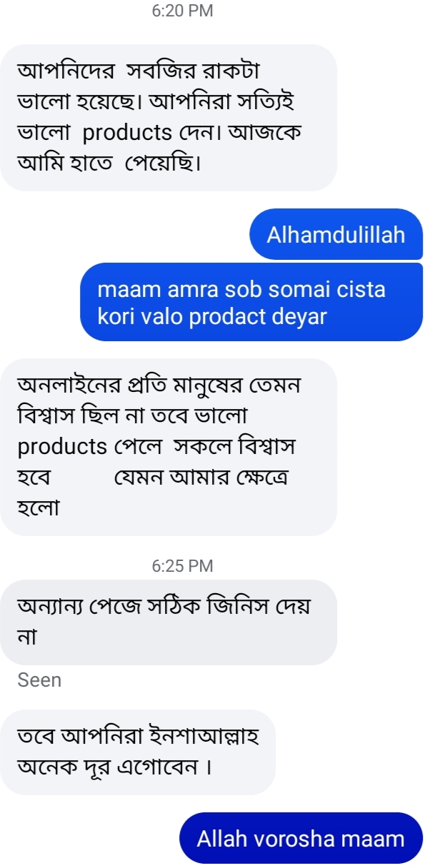The height and width of the screenshot is (868, 440).
Task: Open the message starting with "অনলাইনের প্রতি"
Action: (x=168, y=446)
